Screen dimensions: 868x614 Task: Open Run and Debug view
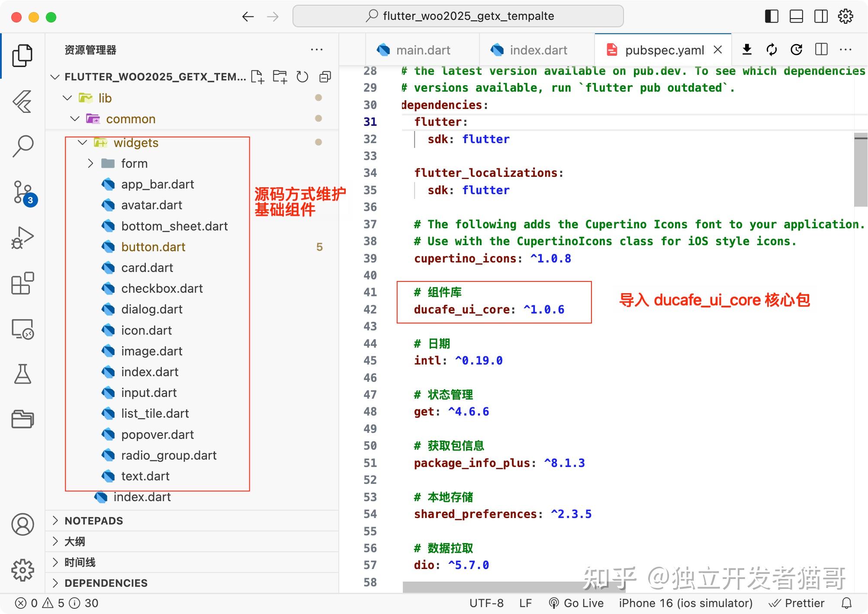click(23, 238)
